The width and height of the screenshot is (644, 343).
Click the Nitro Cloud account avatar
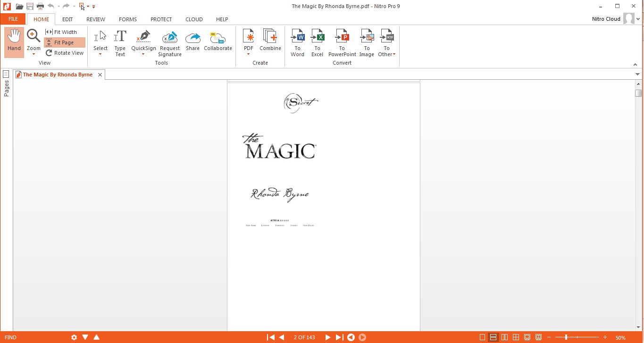coord(628,19)
